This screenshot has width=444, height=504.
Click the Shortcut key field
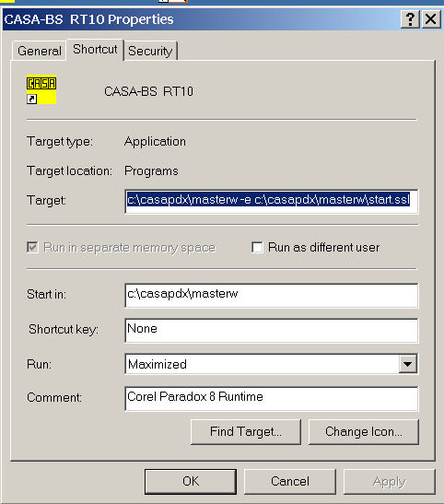point(272,331)
